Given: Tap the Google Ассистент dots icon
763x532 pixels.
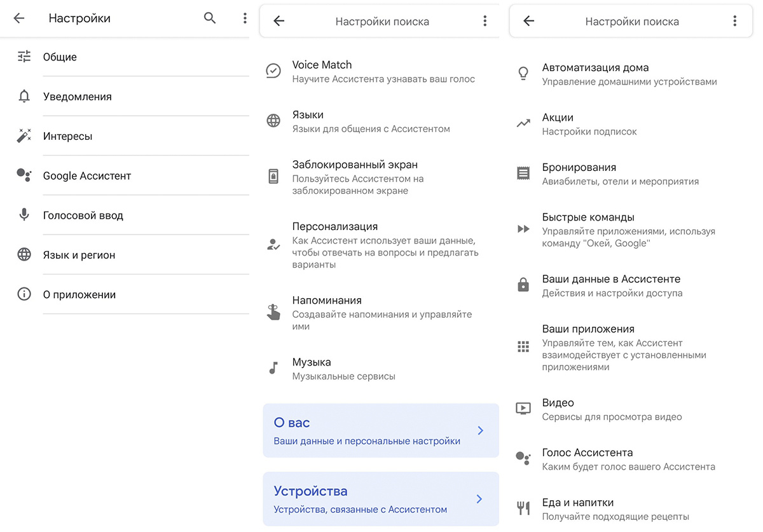Looking at the screenshot, I should [x=24, y=175].
